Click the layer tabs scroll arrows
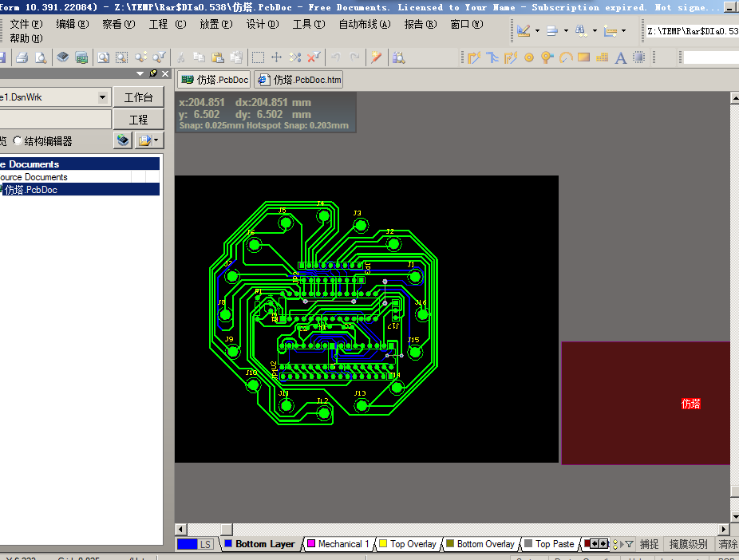This screenshot has height=560, width=739. [x=599, y=544]
